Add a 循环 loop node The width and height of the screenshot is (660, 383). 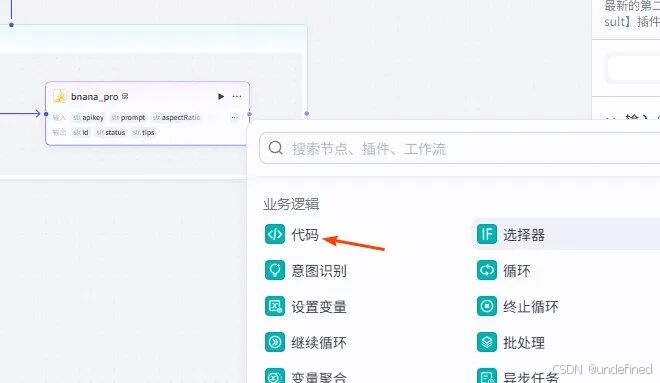point(504,270)
